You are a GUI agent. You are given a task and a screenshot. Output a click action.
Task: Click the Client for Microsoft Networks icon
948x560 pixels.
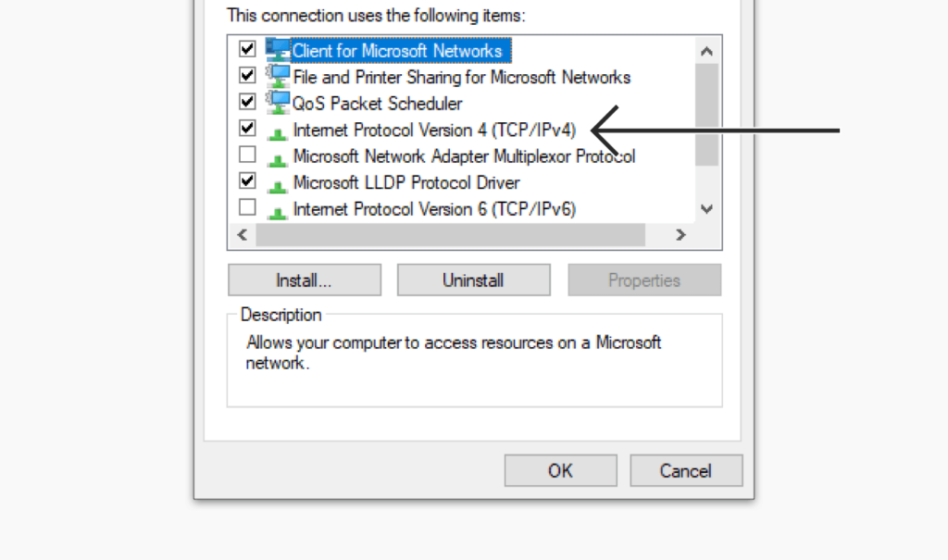(277, 50)
